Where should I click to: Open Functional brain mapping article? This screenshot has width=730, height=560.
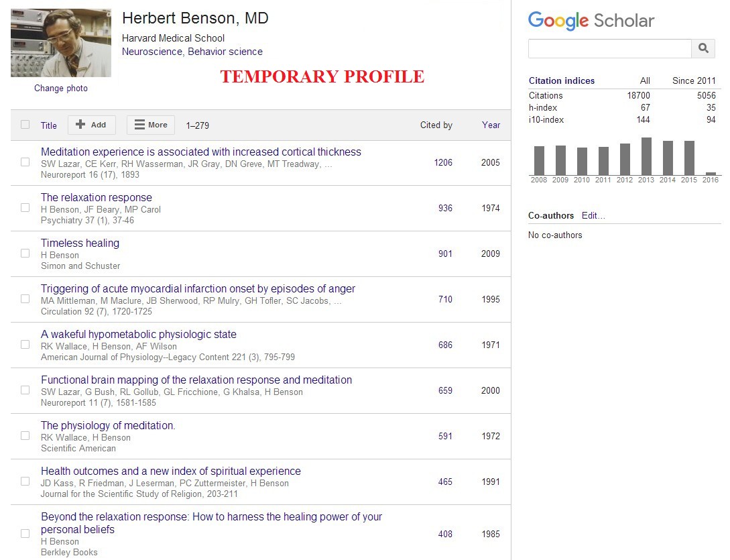[196, 380]
